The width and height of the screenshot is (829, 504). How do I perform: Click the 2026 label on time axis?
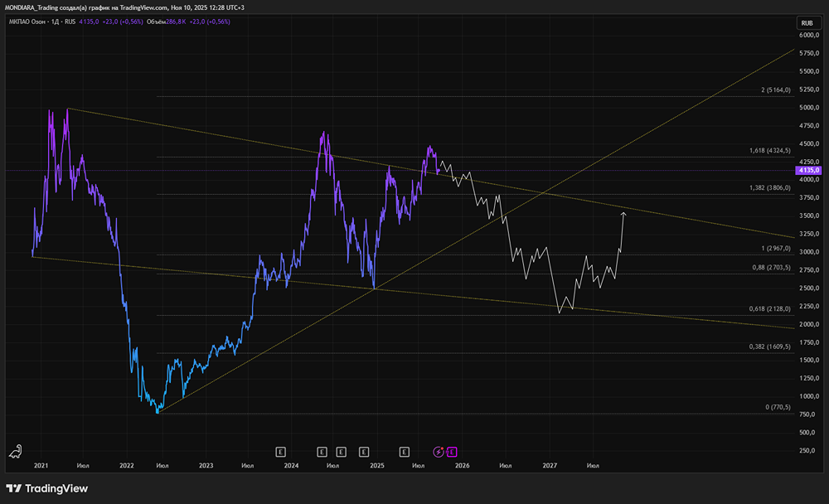coord(462,467)
